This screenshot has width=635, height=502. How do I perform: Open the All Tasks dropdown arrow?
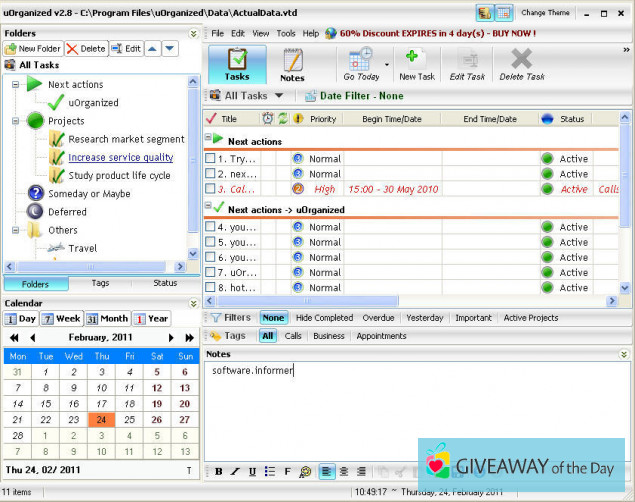click(x=279, y=96)
